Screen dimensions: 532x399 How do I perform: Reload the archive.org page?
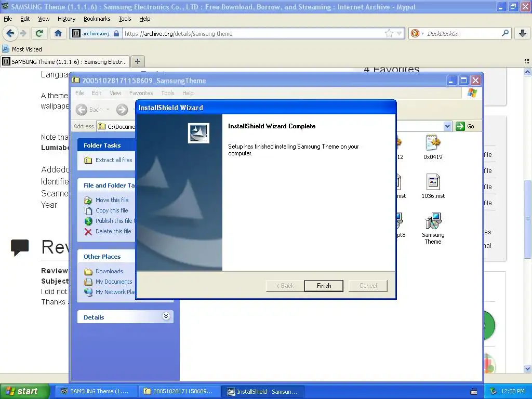[x=39, y=33]
